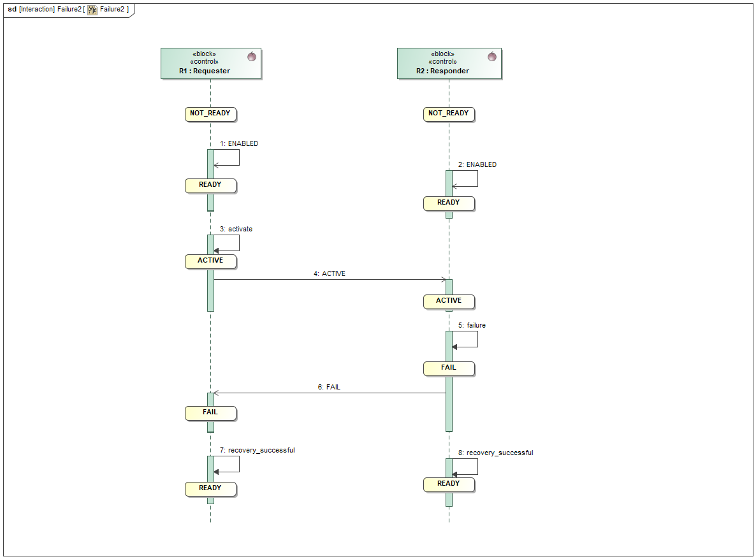Click the control icon on R2 : Responder block
Screen dimensions: 756x559
(491, 57)
